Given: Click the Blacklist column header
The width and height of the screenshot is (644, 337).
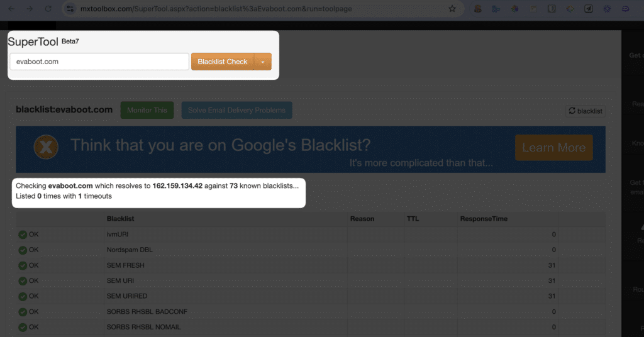Looking at the screenshot, I should 120,219.
